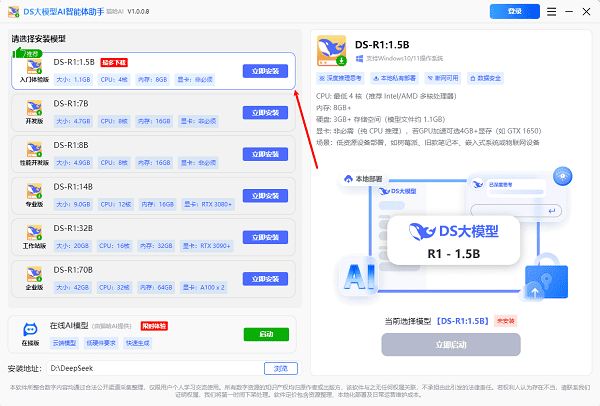Viewport: 600px width, 406px height.
Task: Click the version number V1.0.0.8
Action: [138, 11]
